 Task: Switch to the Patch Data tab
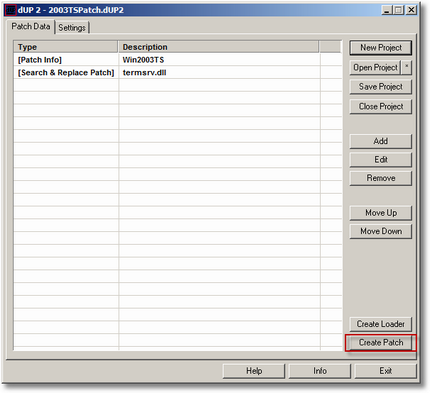click(31, 26)
